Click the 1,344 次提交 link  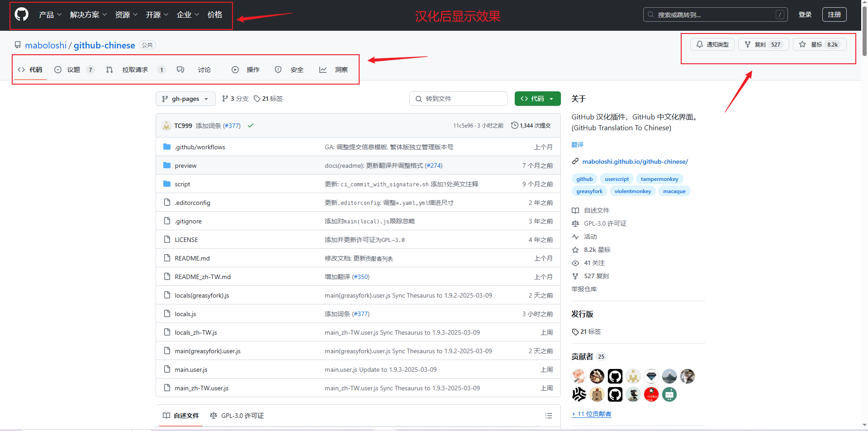[531, 125]
